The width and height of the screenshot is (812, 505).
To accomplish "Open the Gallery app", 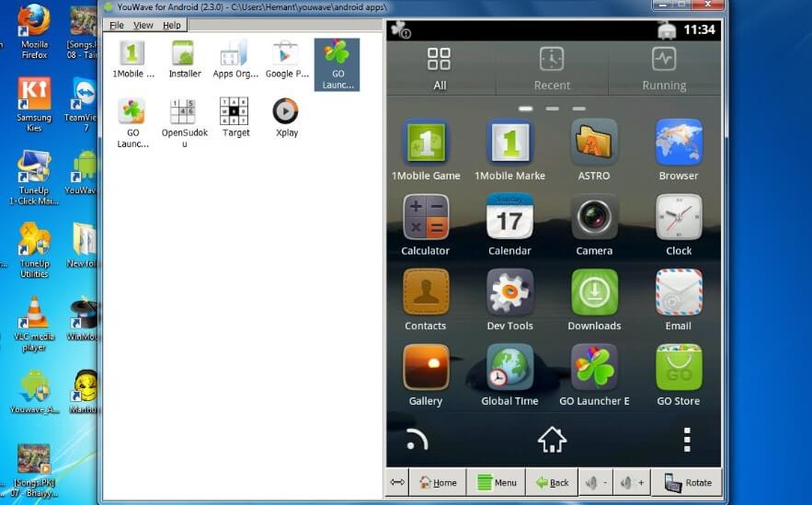I will [x=426, y=375].
